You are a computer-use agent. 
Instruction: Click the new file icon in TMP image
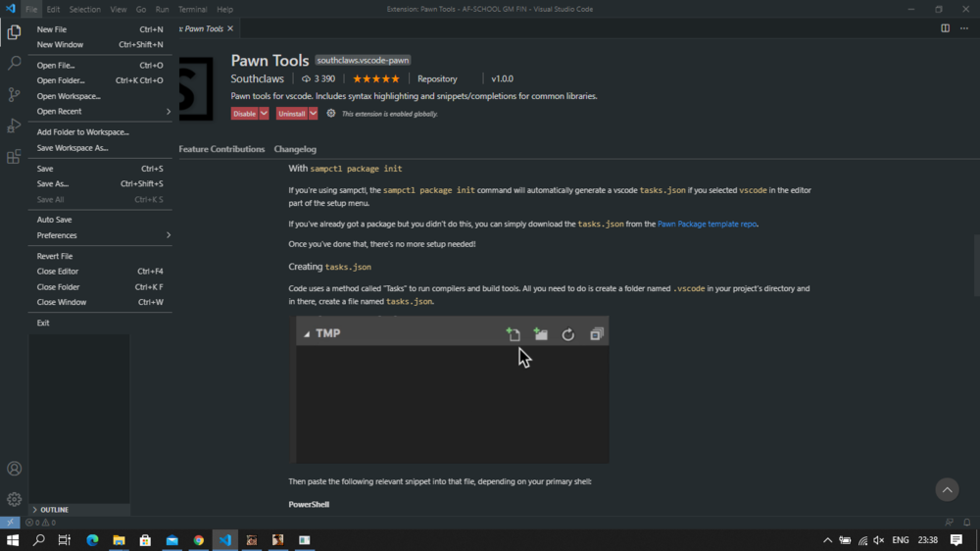click(514, 334)
